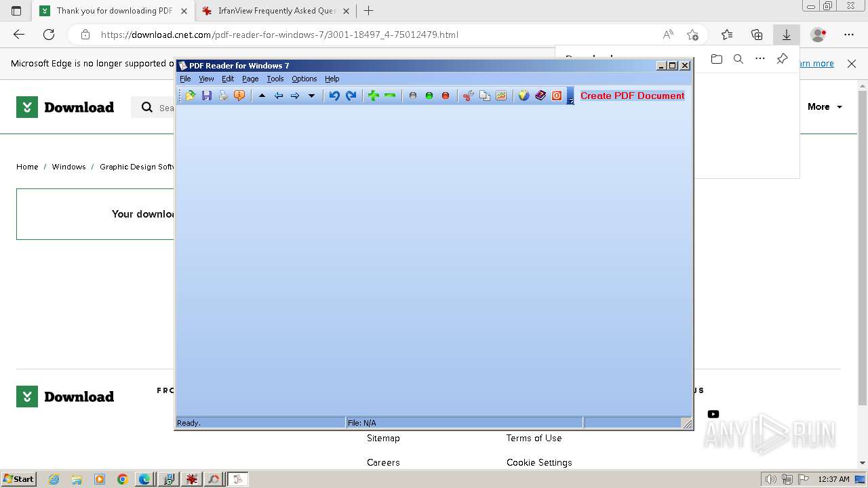
Task: Click the red circle toolbar button
Action: [446, 96]
